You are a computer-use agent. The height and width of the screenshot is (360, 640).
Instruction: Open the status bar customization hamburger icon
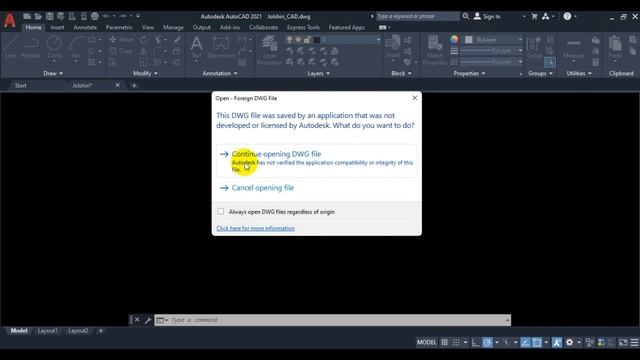[634, 342]
